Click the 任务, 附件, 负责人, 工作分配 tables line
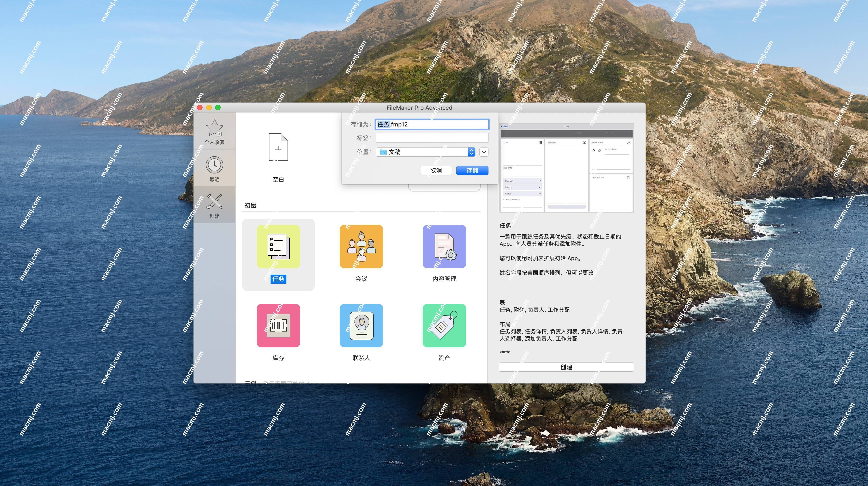 tap(534, 310)
